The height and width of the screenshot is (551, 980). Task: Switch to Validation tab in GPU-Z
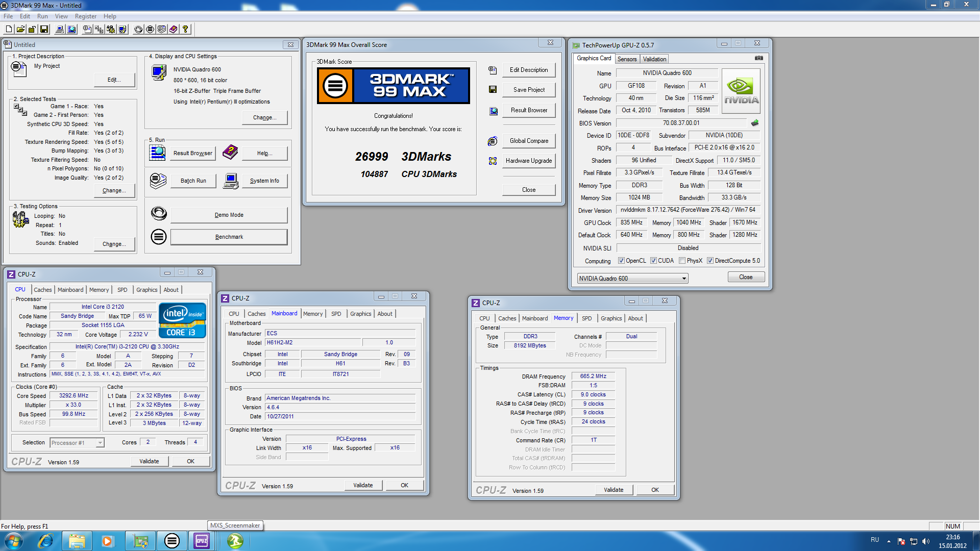pyautogui.click(x=654, y=59)
